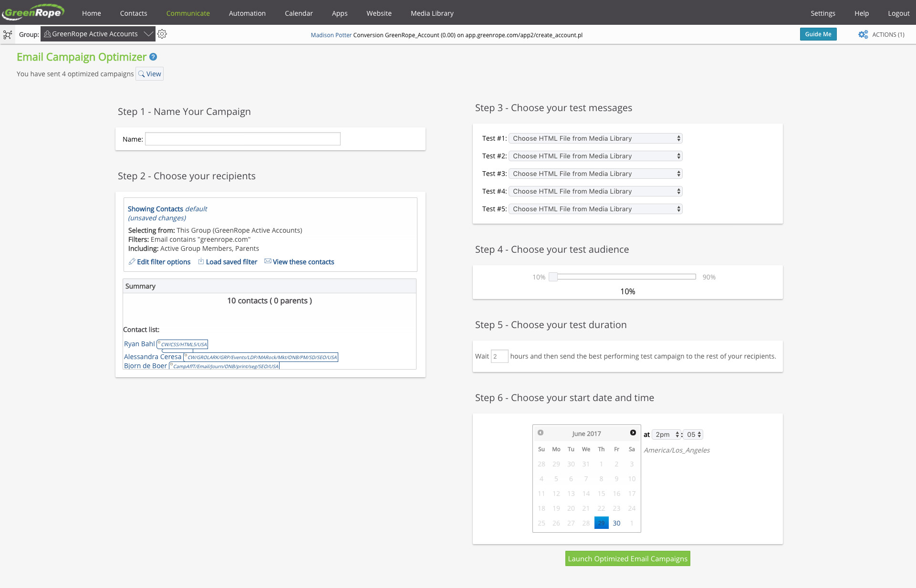This screenshot has width=916, height=588.
Task: Open the Test #3 HTML file dropdown
Action: point(595,174)
